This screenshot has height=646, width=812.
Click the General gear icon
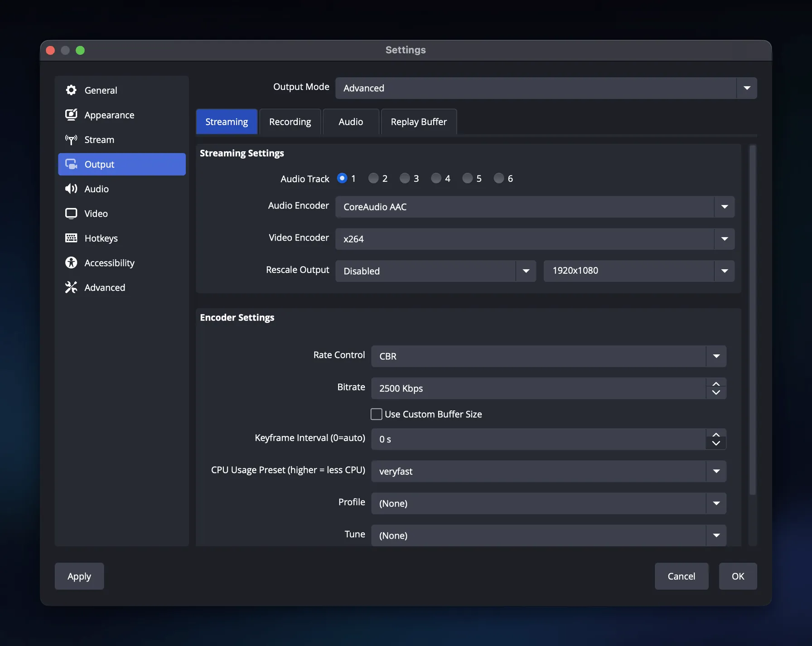71,90
